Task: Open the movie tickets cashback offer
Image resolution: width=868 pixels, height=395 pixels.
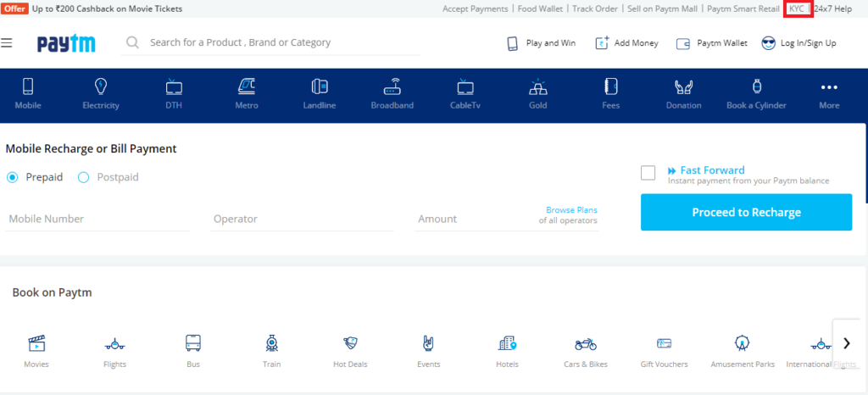Action: point(108,8)
